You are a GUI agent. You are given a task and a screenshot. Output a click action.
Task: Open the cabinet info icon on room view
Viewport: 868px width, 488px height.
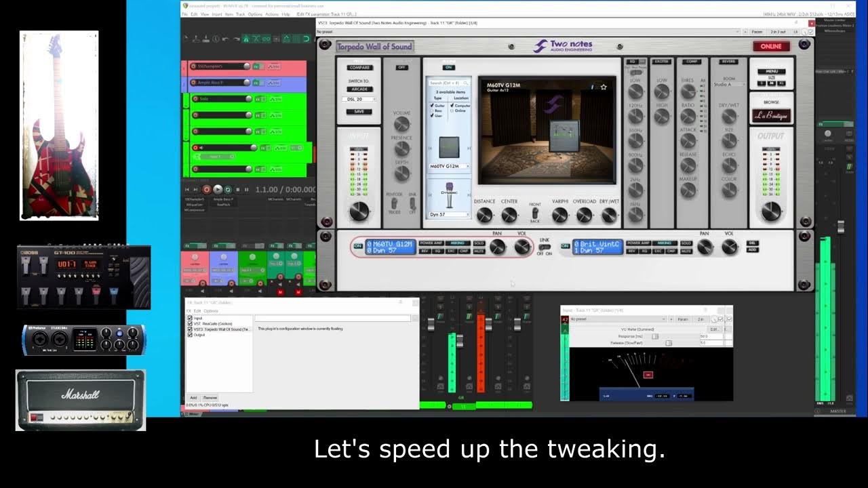pos(593,87)
